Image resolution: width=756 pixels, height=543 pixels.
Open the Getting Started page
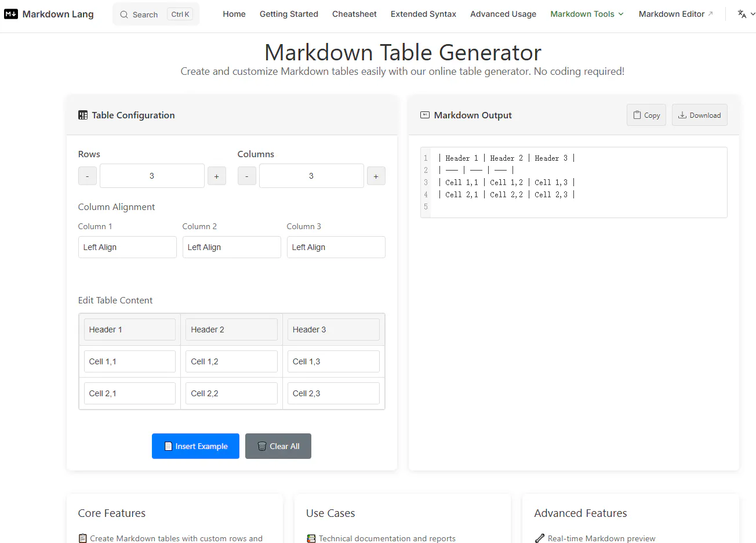coord(289,14)
